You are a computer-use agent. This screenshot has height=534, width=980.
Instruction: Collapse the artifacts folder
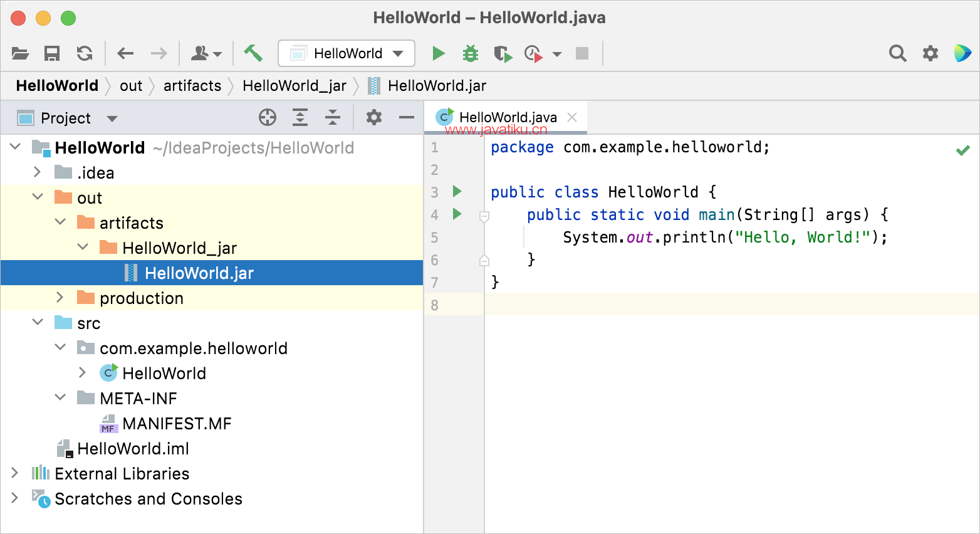[x=60, y=222]
